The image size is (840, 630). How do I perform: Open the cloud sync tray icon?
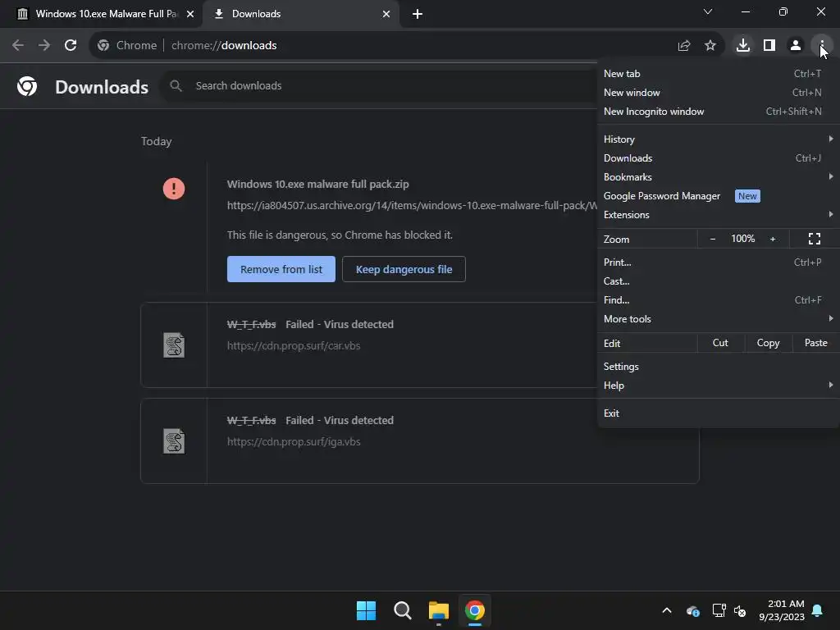coord(692,610)
